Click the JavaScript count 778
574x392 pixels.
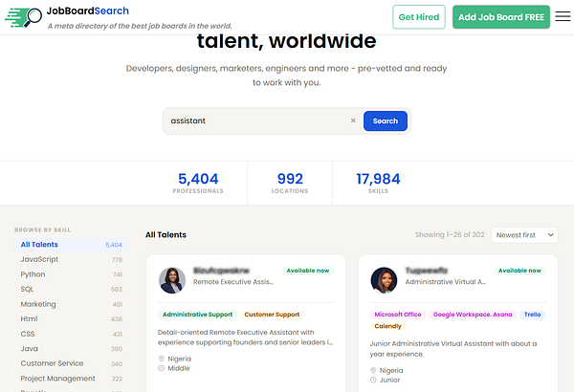pyautogui.click(x=117, y=260)
